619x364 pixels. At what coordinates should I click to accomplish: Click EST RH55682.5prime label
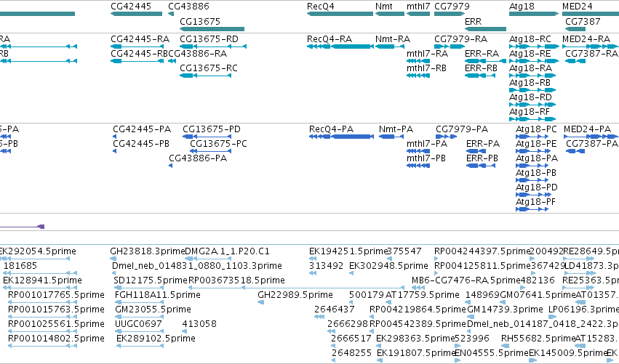[x=538, y=339]
